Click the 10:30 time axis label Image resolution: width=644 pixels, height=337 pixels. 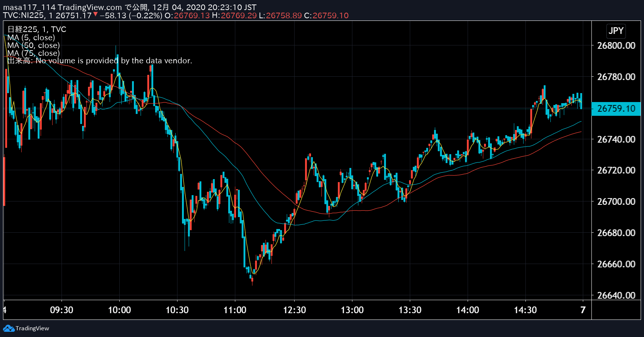(x=177, y=310)
